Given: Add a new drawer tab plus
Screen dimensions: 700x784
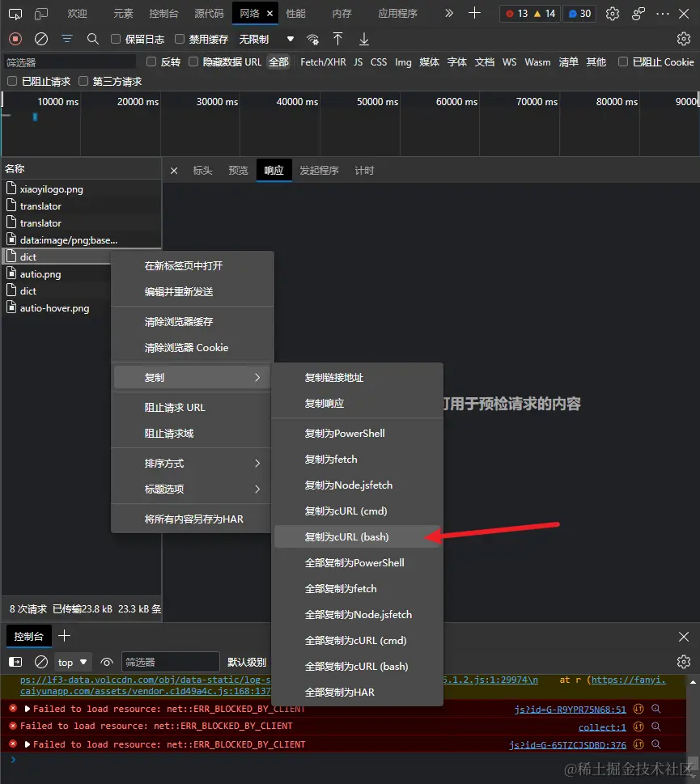Looking at the screenshot, I should click(x=64, y=636).
